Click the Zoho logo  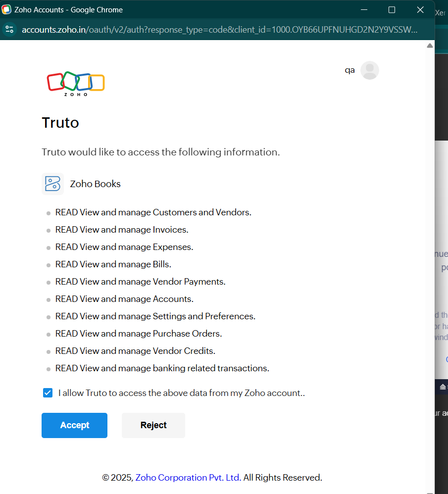coord(76,84)
